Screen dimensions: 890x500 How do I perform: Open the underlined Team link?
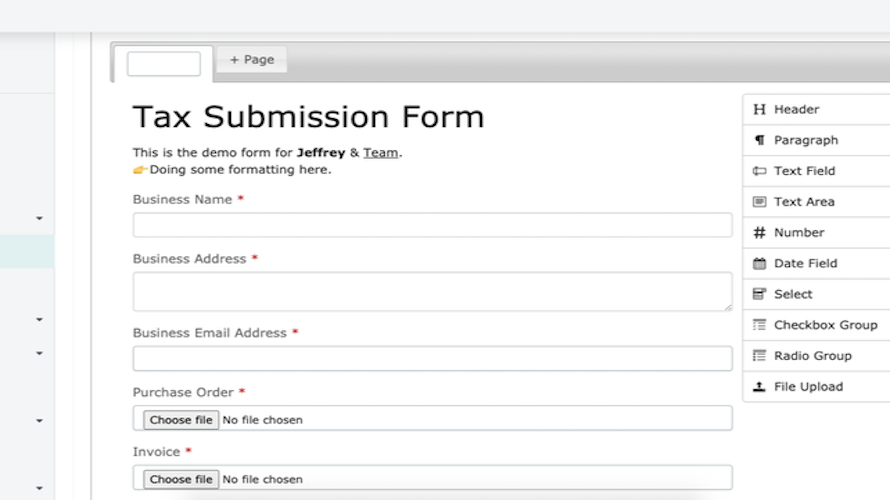point(380,153)
